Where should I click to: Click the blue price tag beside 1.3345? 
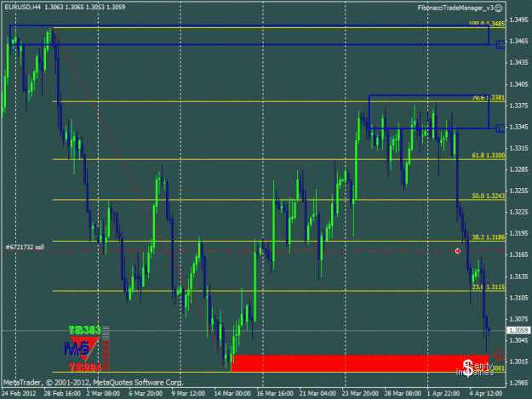[501, 128]
